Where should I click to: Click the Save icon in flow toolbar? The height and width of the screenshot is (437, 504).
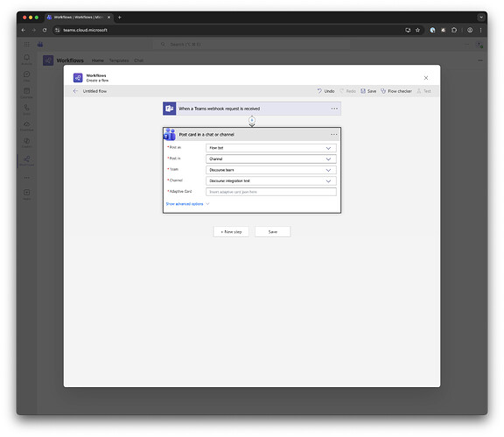[363, 91]
